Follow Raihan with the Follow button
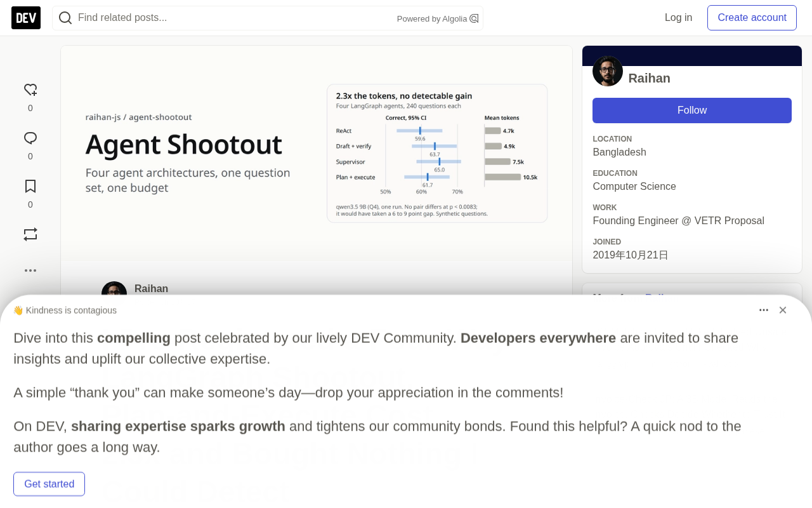The width and height of the screenshot is (812, 508). coord(692,110)
